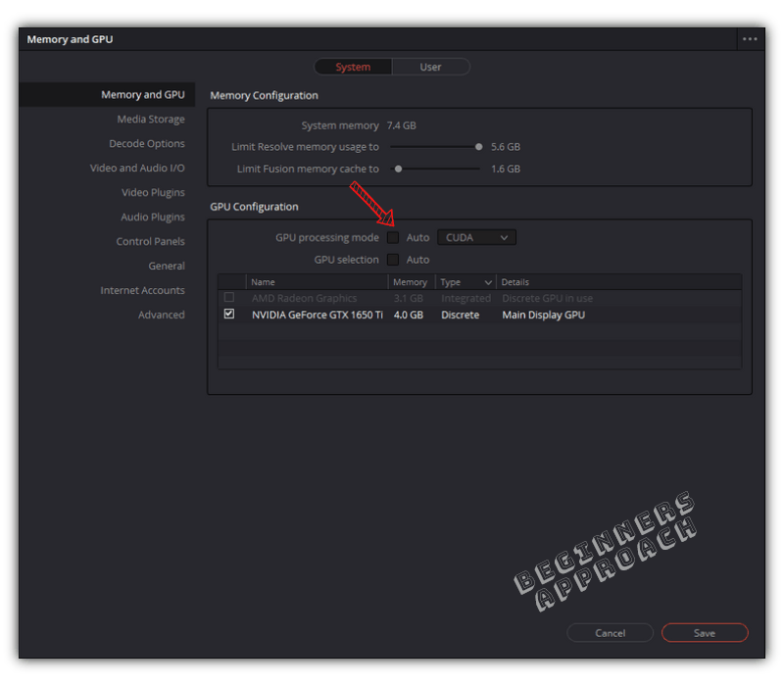
Task: Disable the NVIDIA GeForce GTX 1650 Ti GPU
Action: click(x=229, y=314)
